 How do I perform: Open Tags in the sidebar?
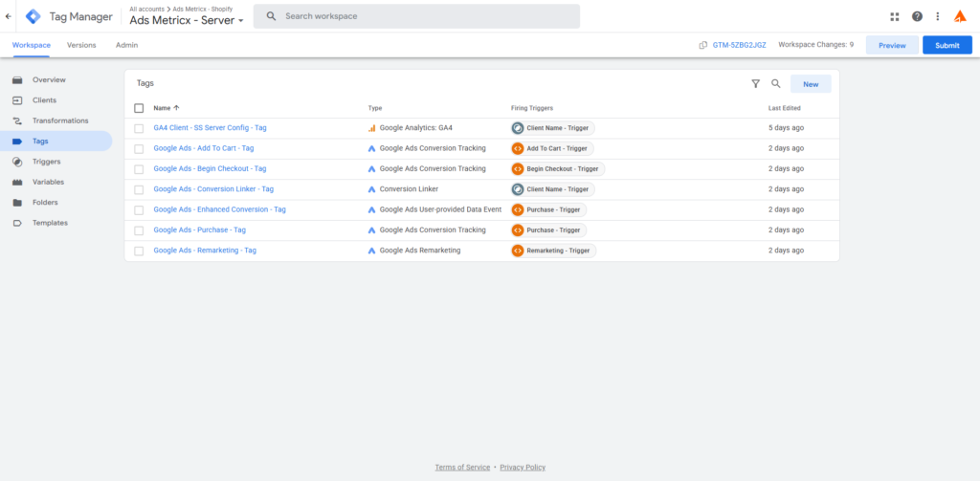pos(56,142)
